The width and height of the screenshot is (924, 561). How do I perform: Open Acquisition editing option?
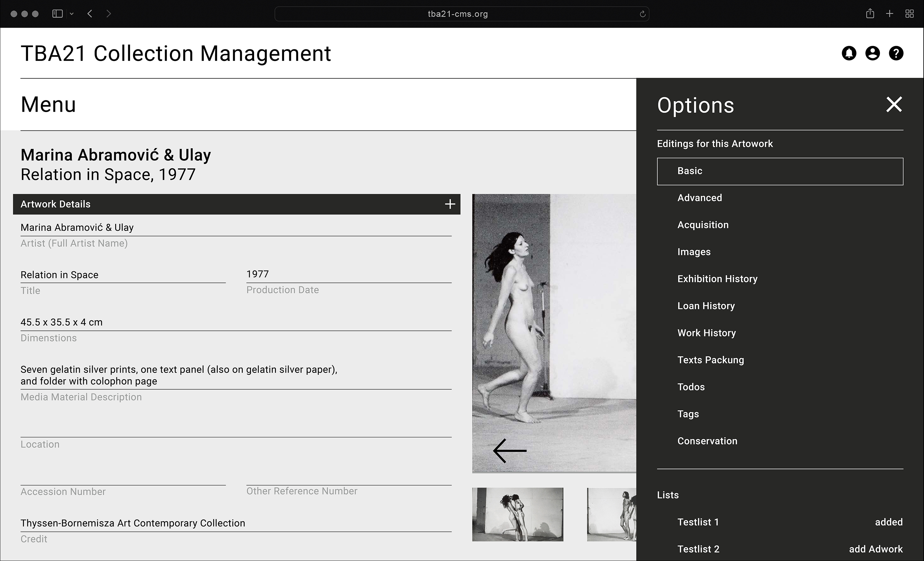click(x=703, y=225)
